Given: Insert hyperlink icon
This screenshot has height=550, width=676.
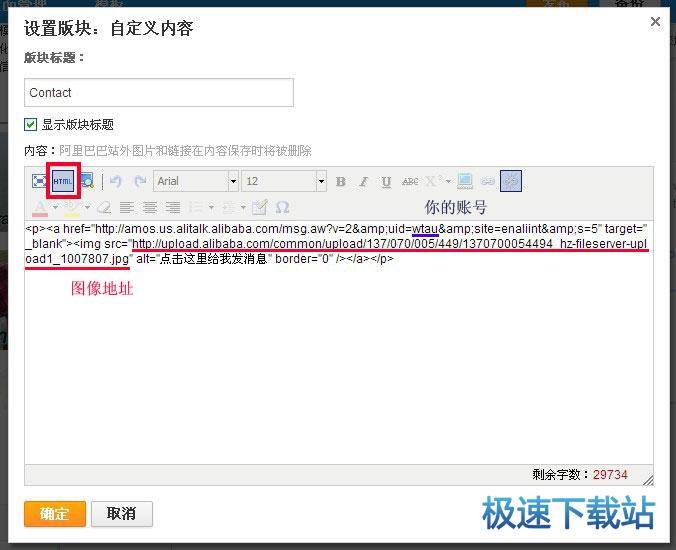Looking at the screenshot, I should point(488,181).
